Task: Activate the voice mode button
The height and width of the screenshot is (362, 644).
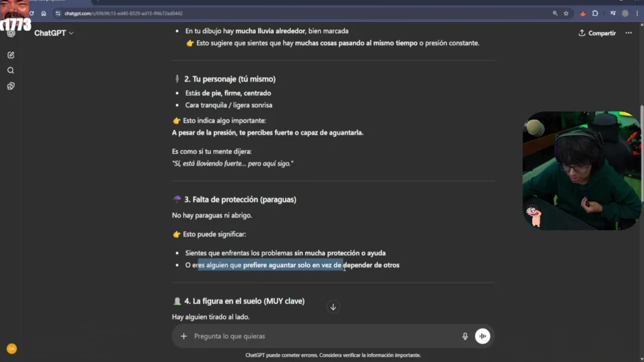Action: pos(482,336)
